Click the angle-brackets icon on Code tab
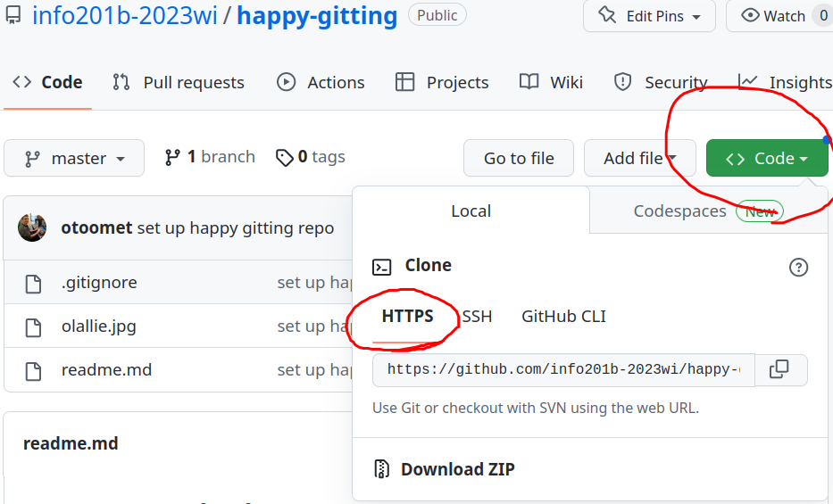 coord(22,82)
